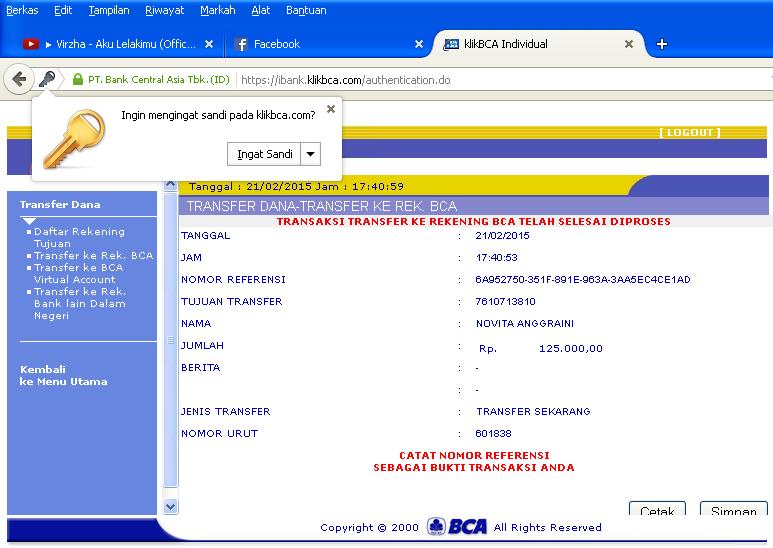Screen dimensions: 773x548
Task: Click the YouTube favicon on Virzha tab
Action: click(31, 44)
